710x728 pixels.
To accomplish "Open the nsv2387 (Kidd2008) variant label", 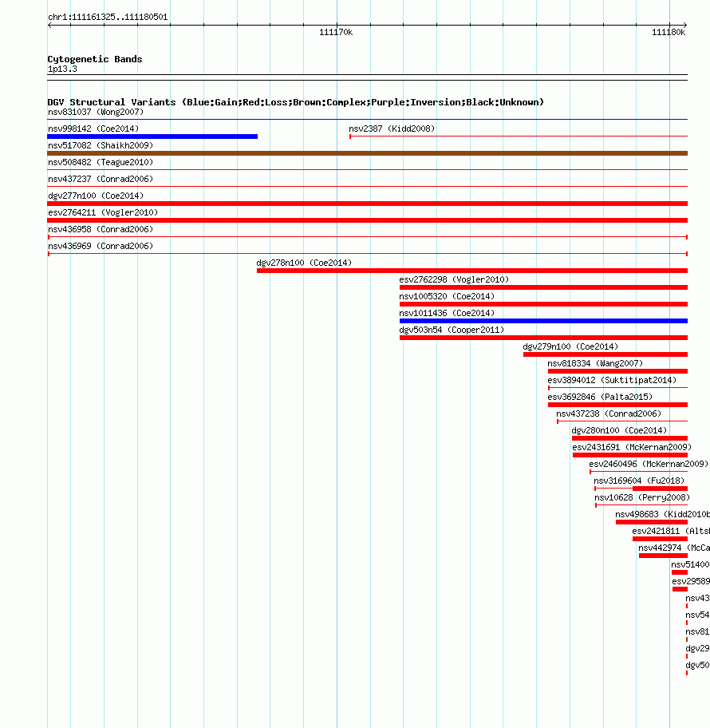I will point(392,129).
